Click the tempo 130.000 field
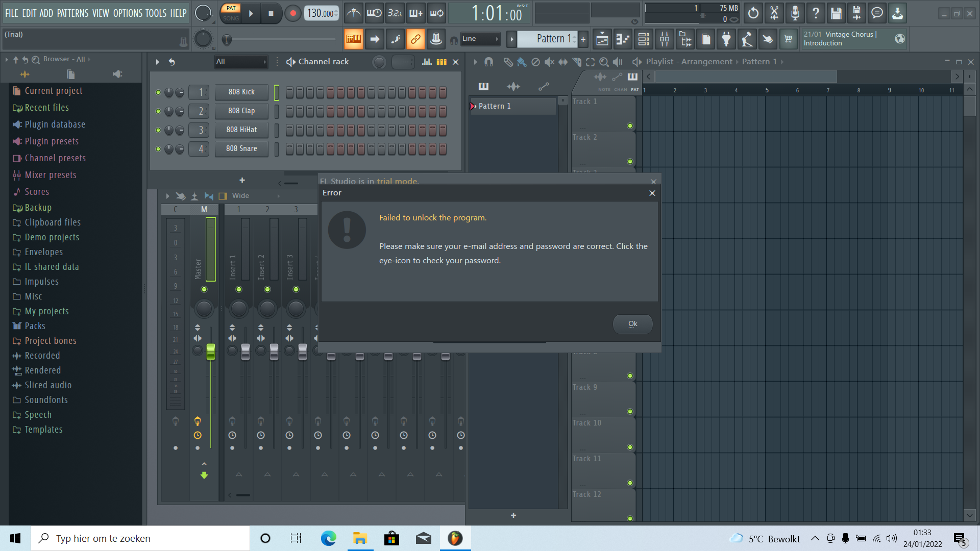 (x=322, y=13)
